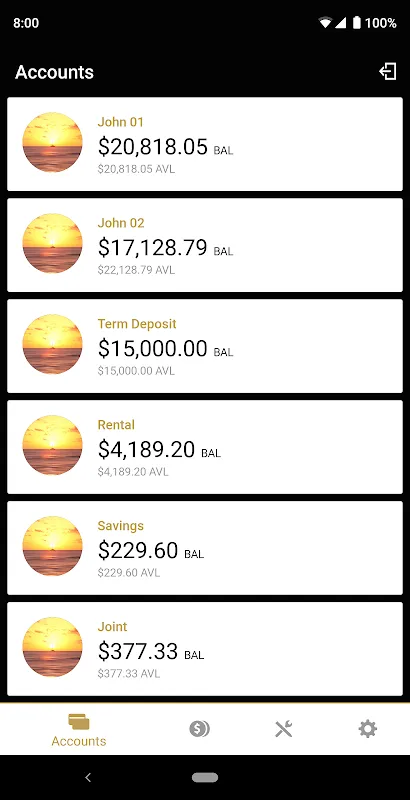Tap the Android back navigation arrow
Screen dimensions: 410x800
(x=88, y=777)
